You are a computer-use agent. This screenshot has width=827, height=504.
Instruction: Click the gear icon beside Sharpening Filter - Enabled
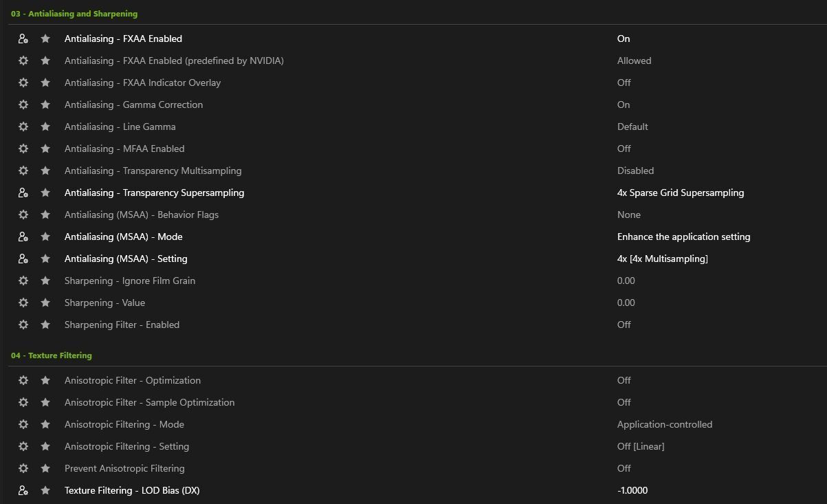(x=23, y=325)
